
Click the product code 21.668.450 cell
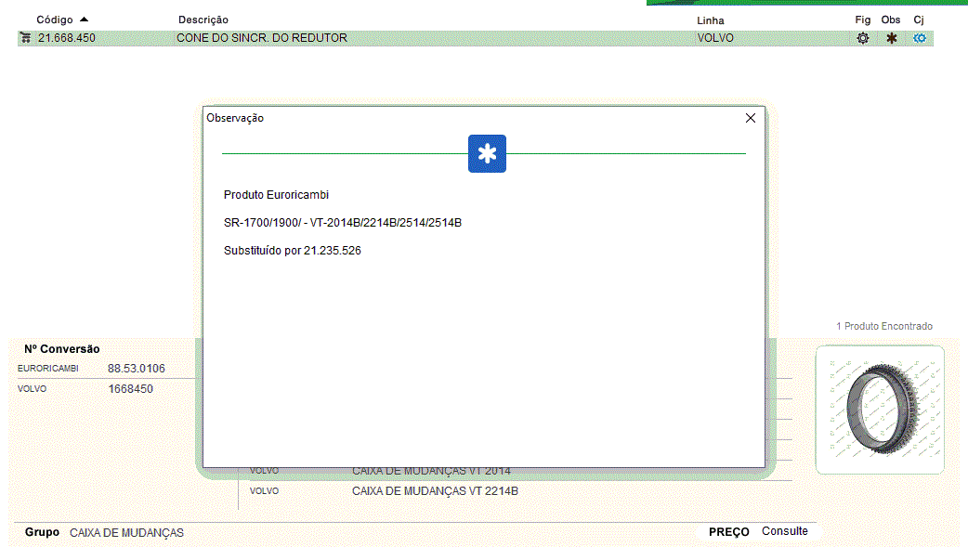(x=66, y=38)
